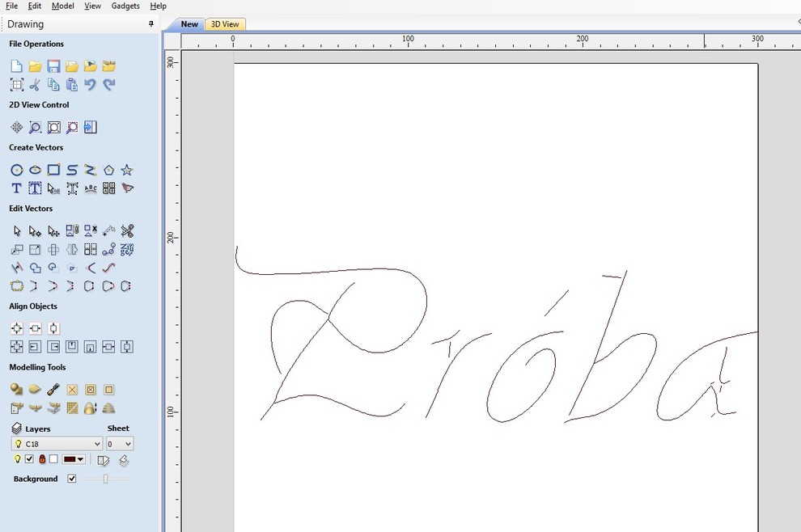This screenshot has width=801, height=532.
Task: Click the lightbulb layer visibility icon
Action: (17, 459)
